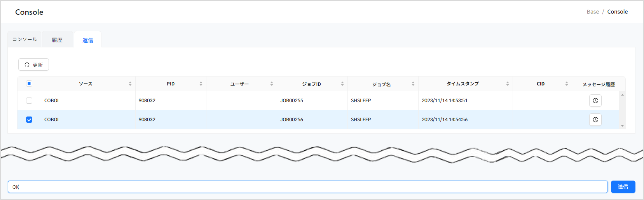644x200 pixels.
Task: Click sort arrows on PID column
Action: 201,84
